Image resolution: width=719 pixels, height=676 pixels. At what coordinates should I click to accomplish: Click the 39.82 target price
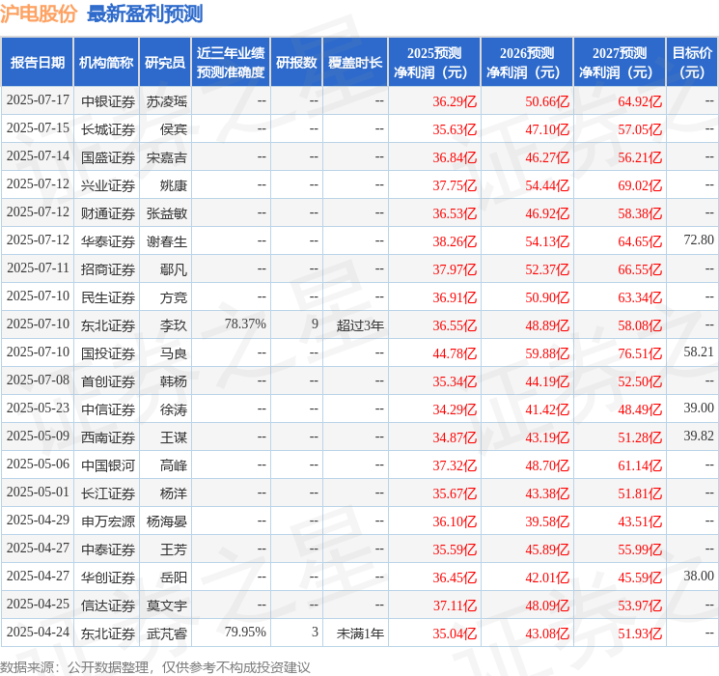698,436
